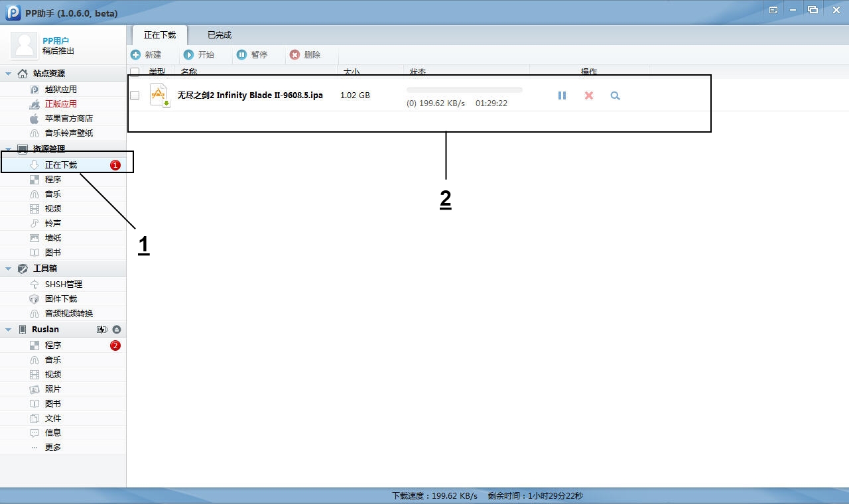The width and height of the screenshot is (849, 504).
Task: Click the download progress bar
Action: coord(464,90)
